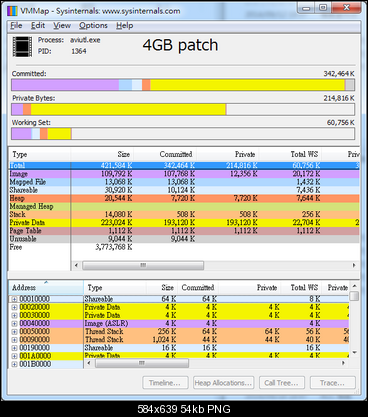Select the Total row in summary
368x417 pixels.
coord(184,165)
